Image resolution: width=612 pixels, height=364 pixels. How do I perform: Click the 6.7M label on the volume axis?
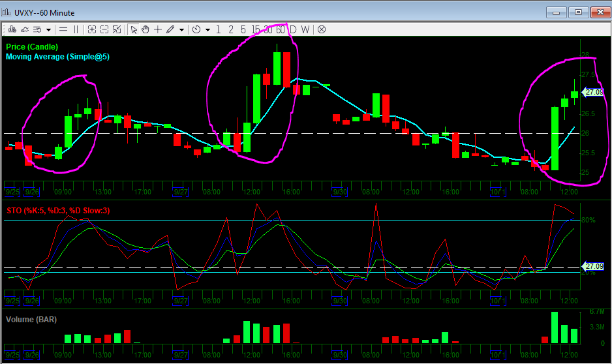coord(597,312)
